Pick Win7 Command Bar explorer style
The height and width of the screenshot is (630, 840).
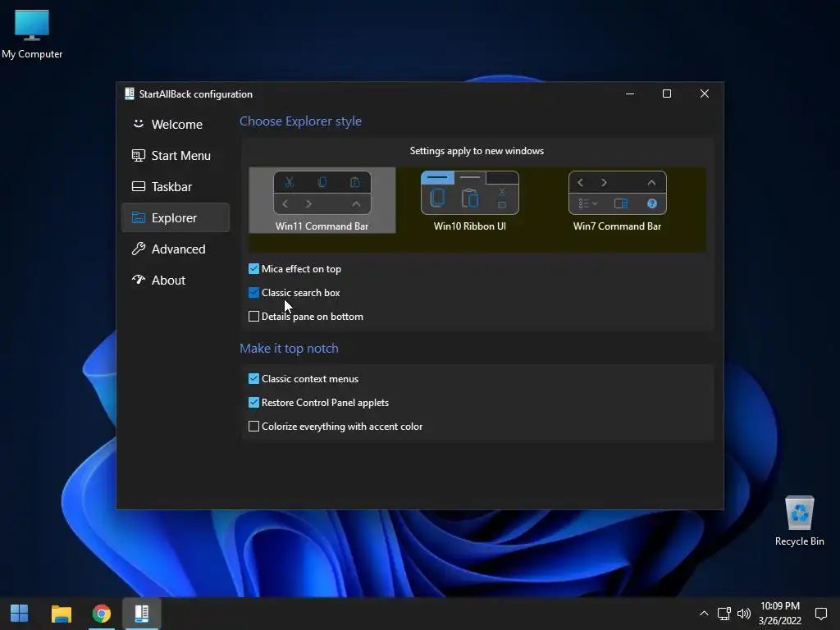[617, 200]
